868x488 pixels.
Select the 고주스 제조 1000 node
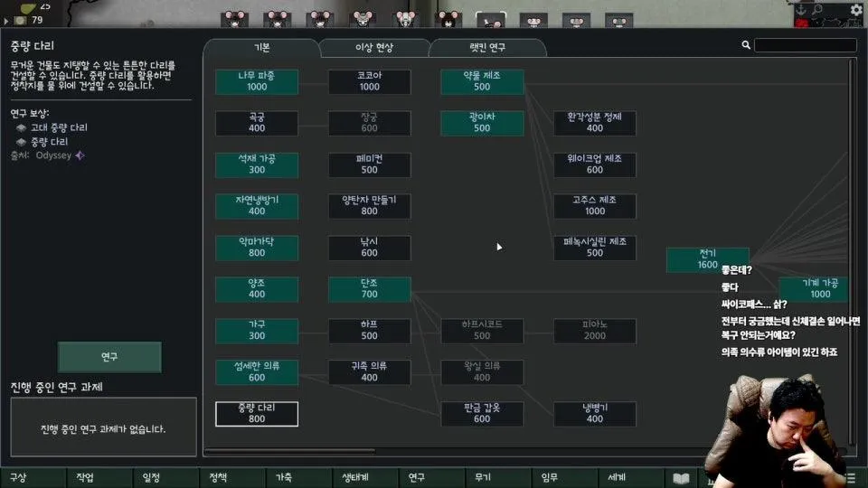595,206
